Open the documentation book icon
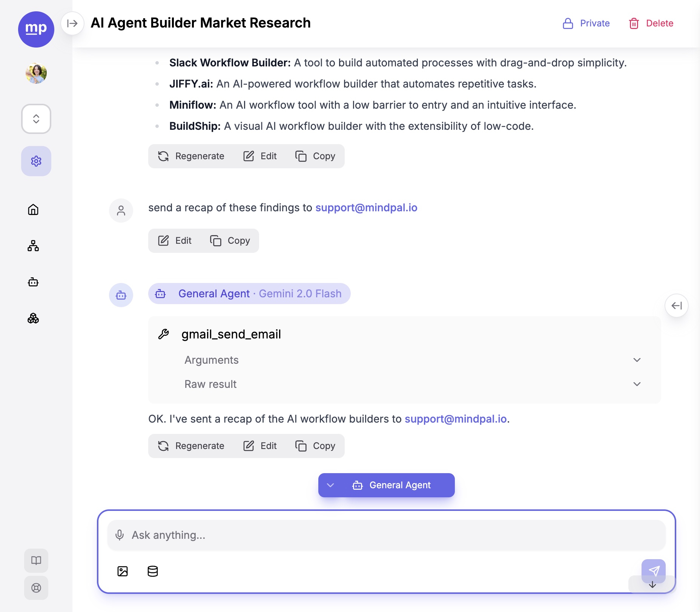700x612 pixels. coord(36,560)
